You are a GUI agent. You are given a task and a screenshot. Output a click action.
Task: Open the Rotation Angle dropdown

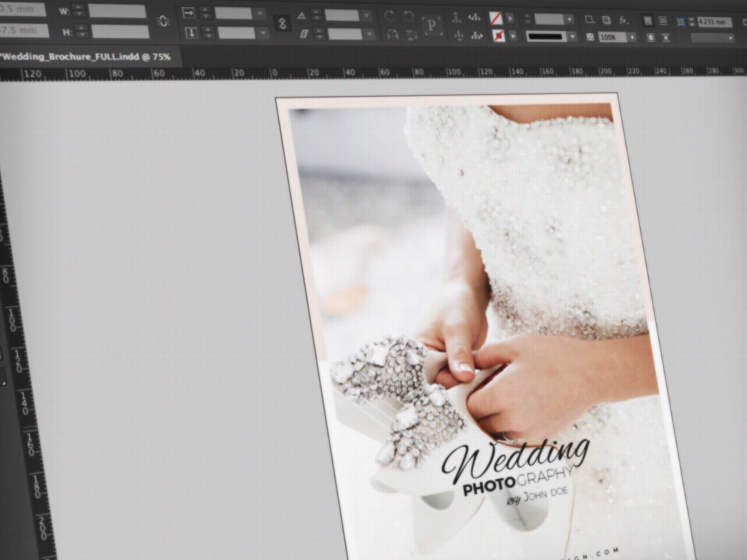tap(368, 16)
